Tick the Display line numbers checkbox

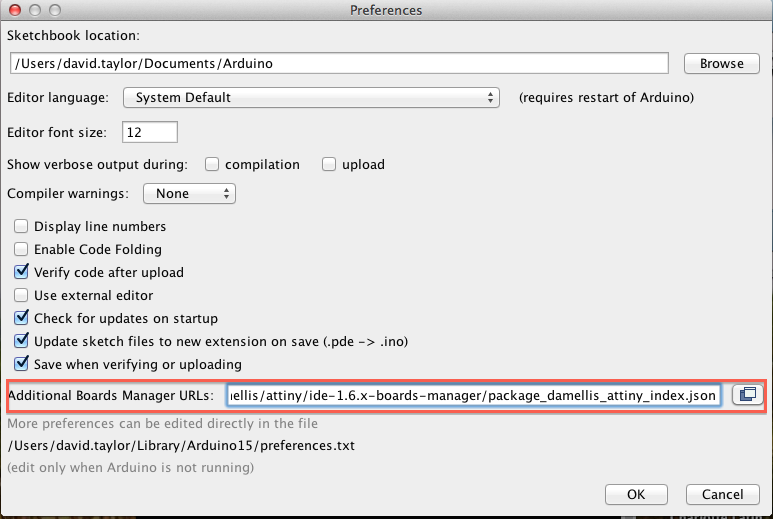(21, 226)
